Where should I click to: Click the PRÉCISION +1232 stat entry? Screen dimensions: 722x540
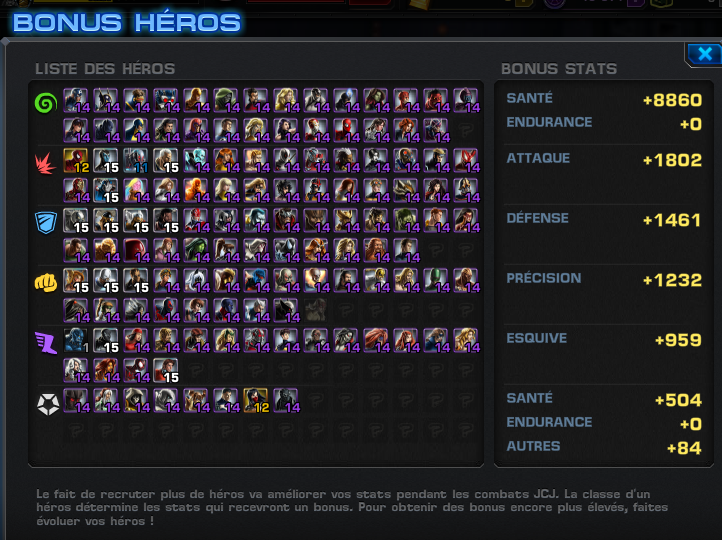[x=604, y=279]
